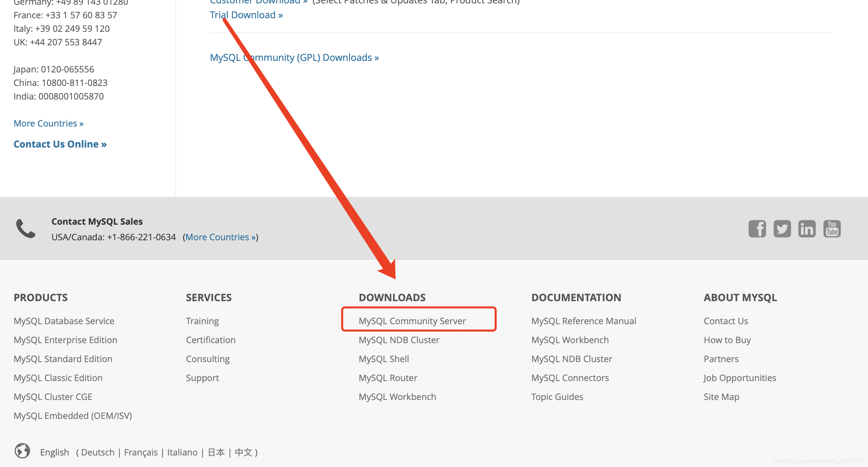Image resolution: width=868 pixels, height=467 pixels.
Task: Open MySQL NDB Cluster under Documentation
Action: pos(571,359)
